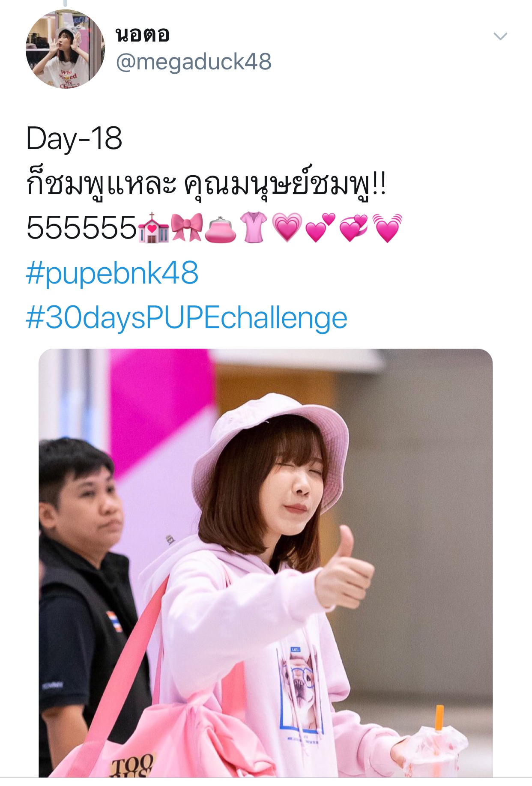The image size is (532, 786).
Task: Tap the display name นอตอ
Action: pyautogui.click(x=143, y=34)
